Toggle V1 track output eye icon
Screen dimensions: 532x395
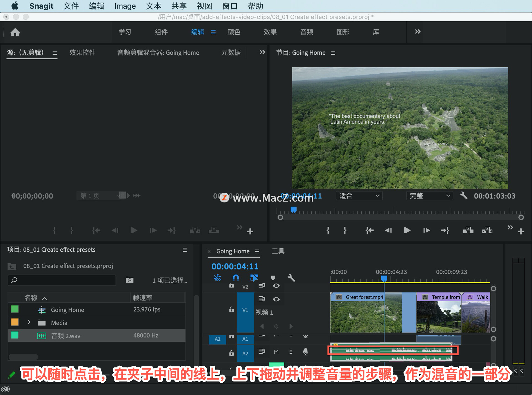276,299
